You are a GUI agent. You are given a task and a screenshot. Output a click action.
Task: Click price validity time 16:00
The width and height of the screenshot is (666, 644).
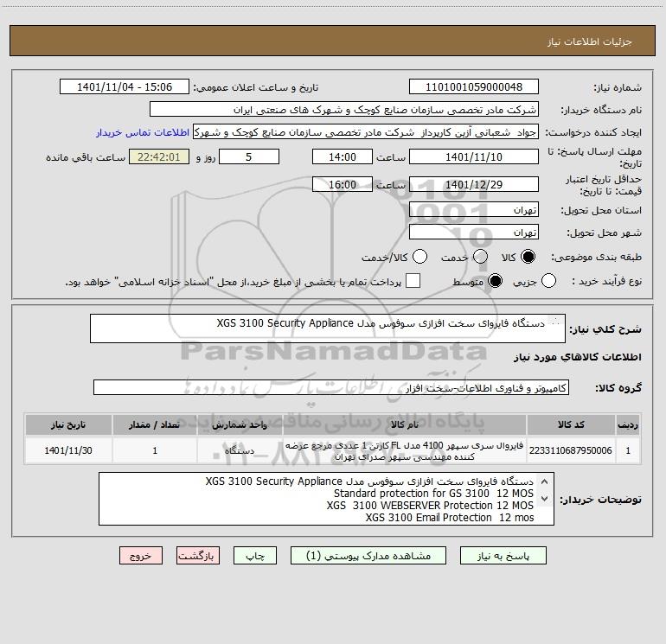click(343, 184)
